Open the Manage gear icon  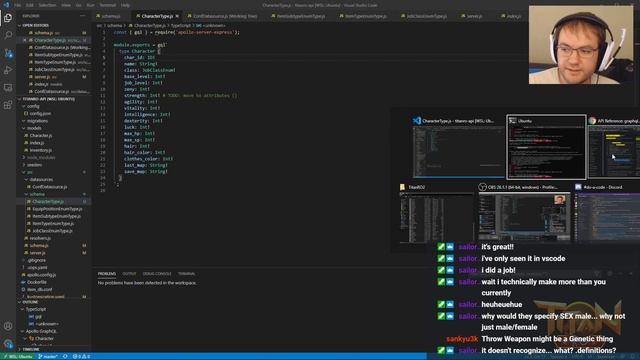8,344
